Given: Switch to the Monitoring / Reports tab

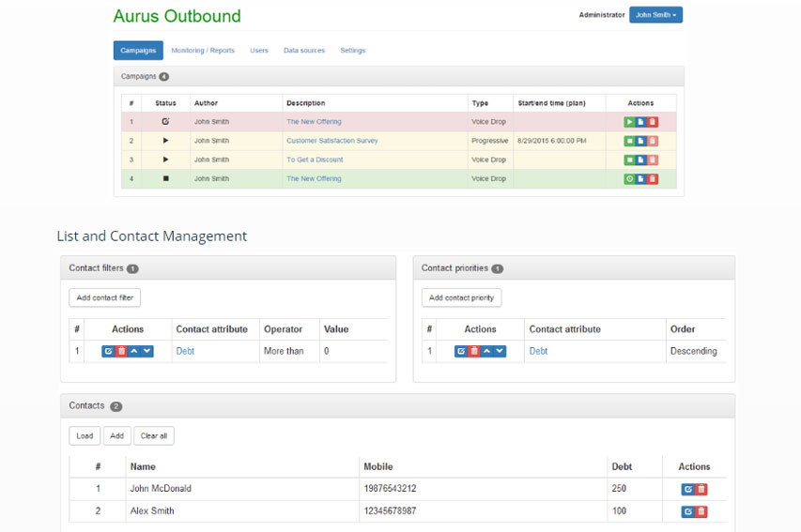Looking at the screenshot, I should tap(202, 51).
